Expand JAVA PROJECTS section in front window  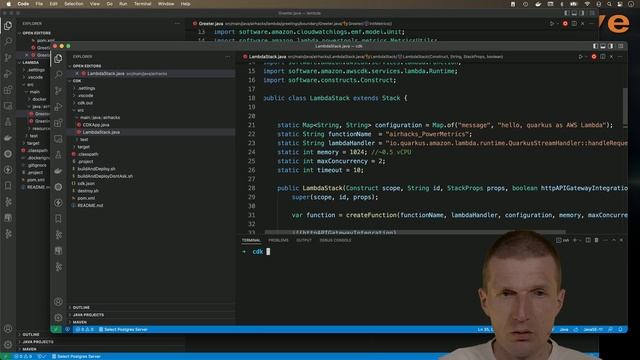(x=88, y=315)
